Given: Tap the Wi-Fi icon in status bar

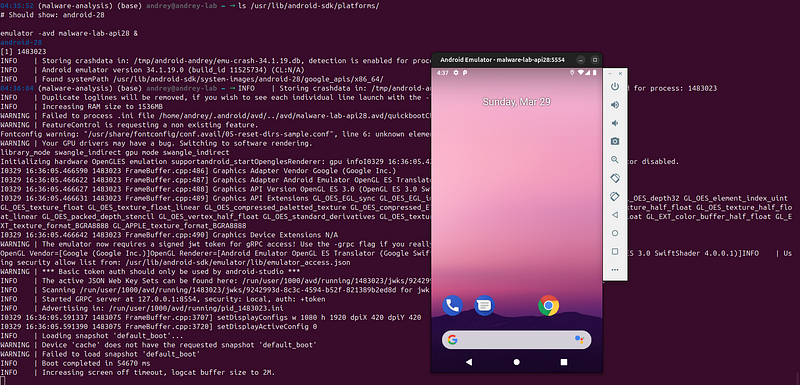Looking at the screenshot, I should click(581, 73).
